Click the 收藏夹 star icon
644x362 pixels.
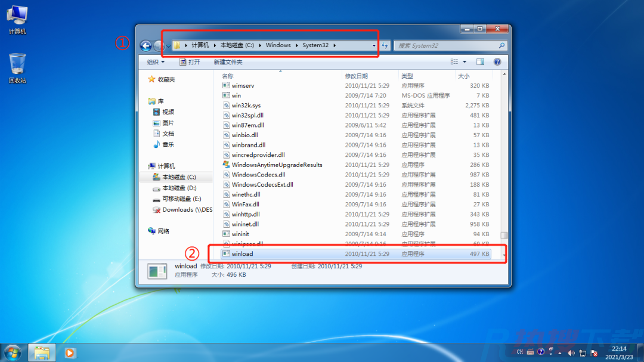pos(151,79)
